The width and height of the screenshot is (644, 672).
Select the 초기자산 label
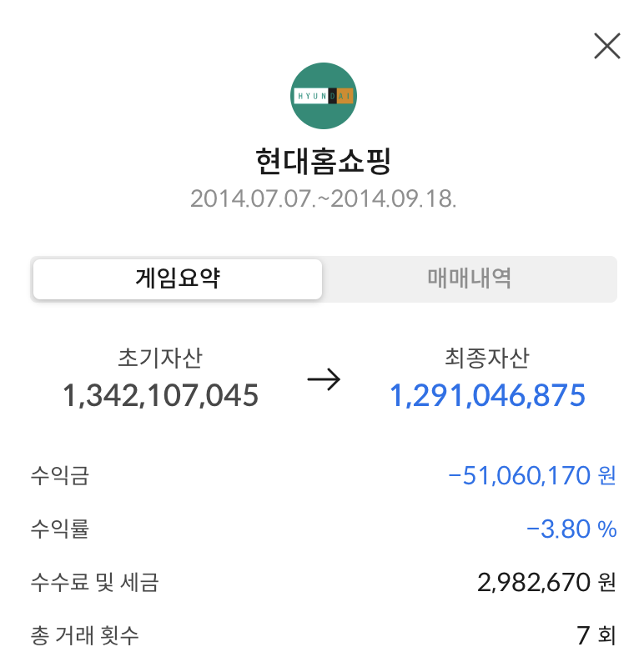[160, 358]
